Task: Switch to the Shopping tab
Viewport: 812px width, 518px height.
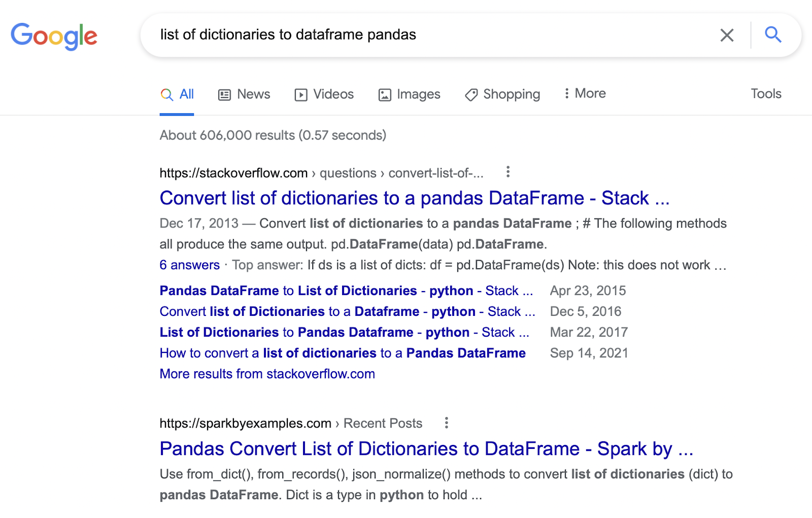Action: (x=502, y=94)
